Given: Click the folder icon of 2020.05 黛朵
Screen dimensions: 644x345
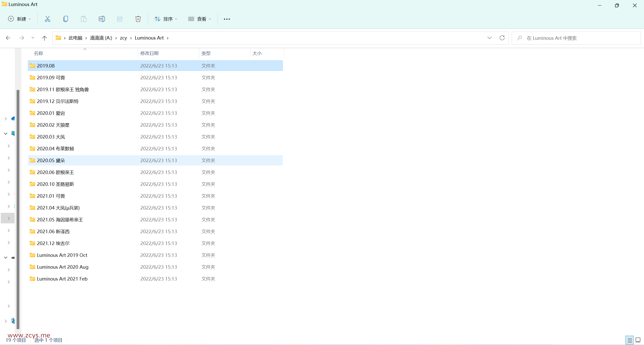Looking at the screenshot, I should coord(32,160).
